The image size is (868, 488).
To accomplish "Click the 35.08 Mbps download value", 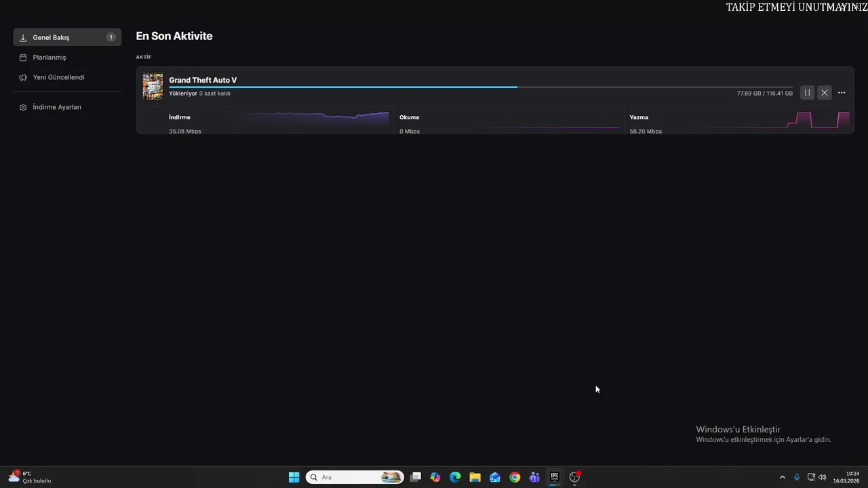I will 185,131.
